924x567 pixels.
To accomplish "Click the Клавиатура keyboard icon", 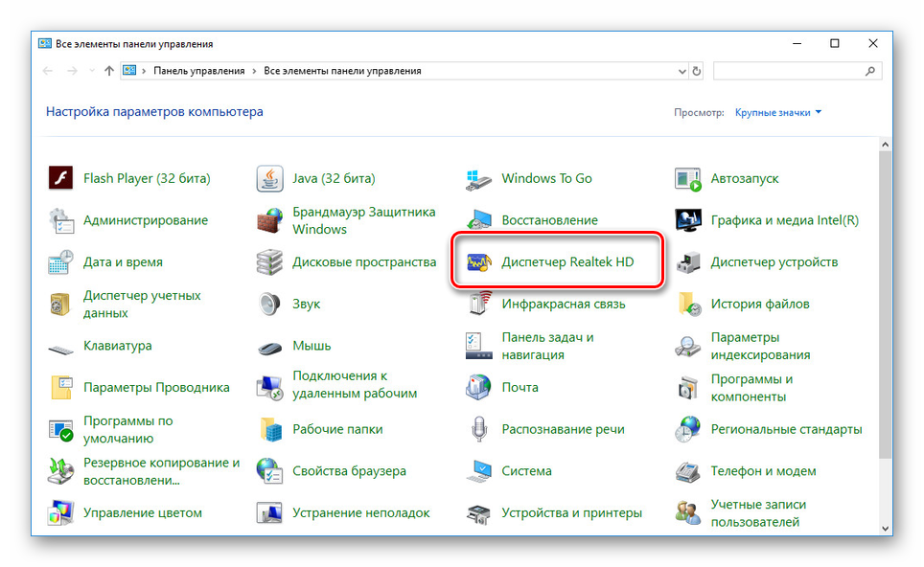I will 60,350.
